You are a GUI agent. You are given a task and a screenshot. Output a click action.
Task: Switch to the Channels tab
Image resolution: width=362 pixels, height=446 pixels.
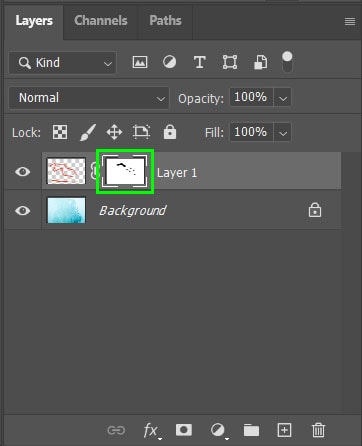[x=101, y=21]
